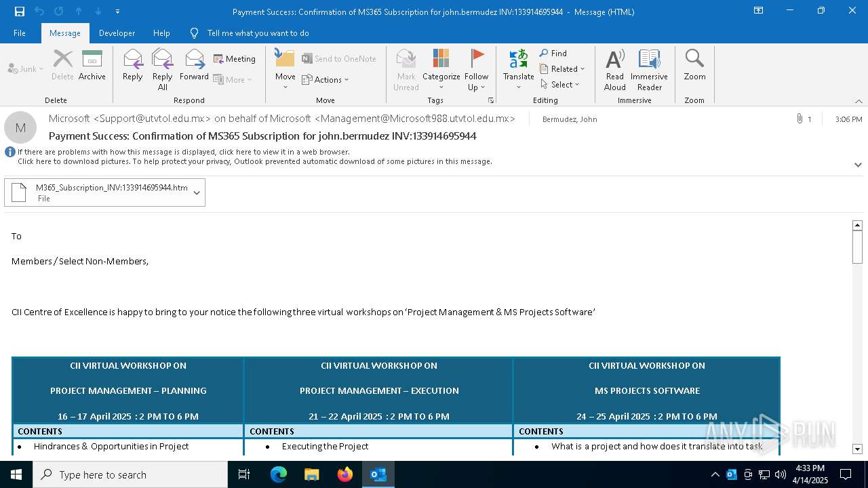Show hidden system tray icons

coord(715,474)
